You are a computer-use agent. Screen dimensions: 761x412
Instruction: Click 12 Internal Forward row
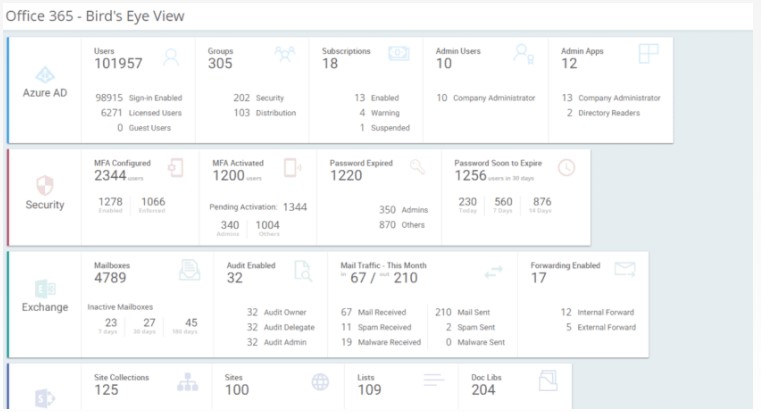pyautogui.click(x=597, y=312)
